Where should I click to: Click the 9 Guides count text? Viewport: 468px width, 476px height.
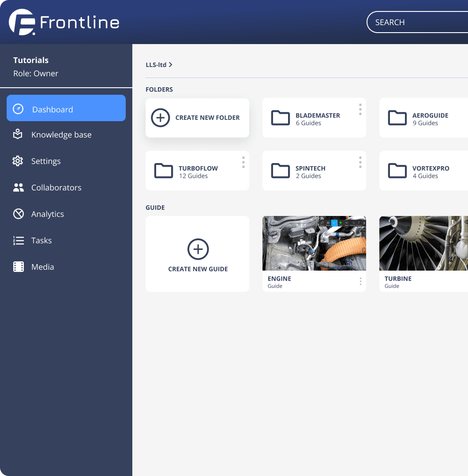click(425, 123)
